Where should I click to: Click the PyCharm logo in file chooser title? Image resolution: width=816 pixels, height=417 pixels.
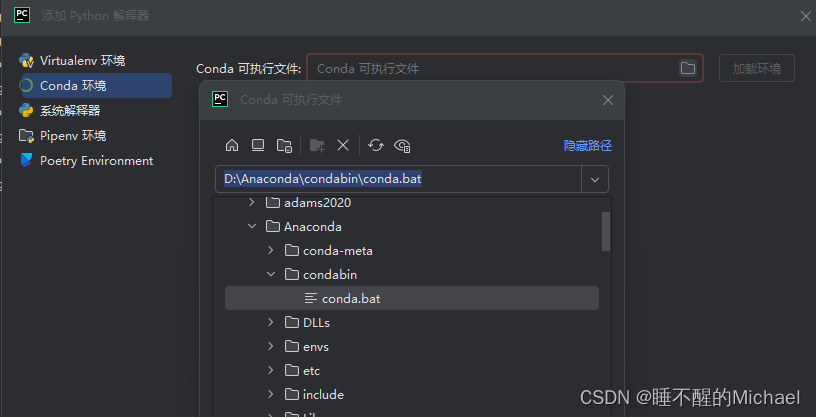point(220,99)
